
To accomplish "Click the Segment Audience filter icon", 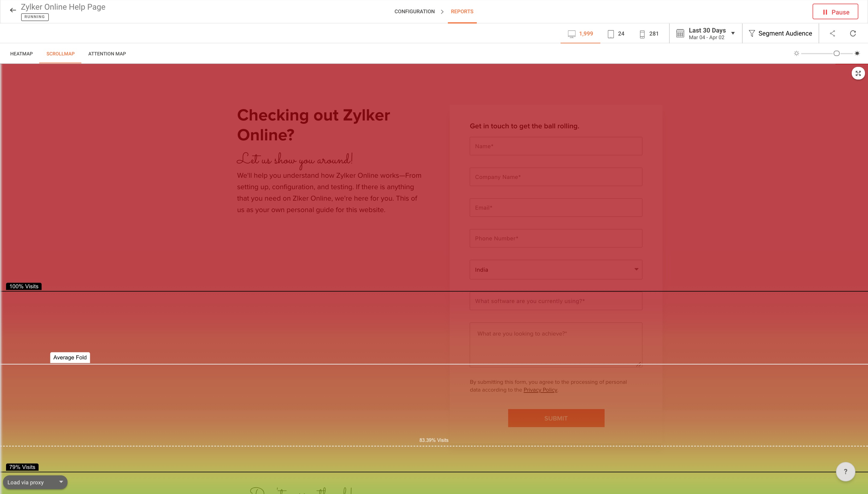I will (752, 33).
